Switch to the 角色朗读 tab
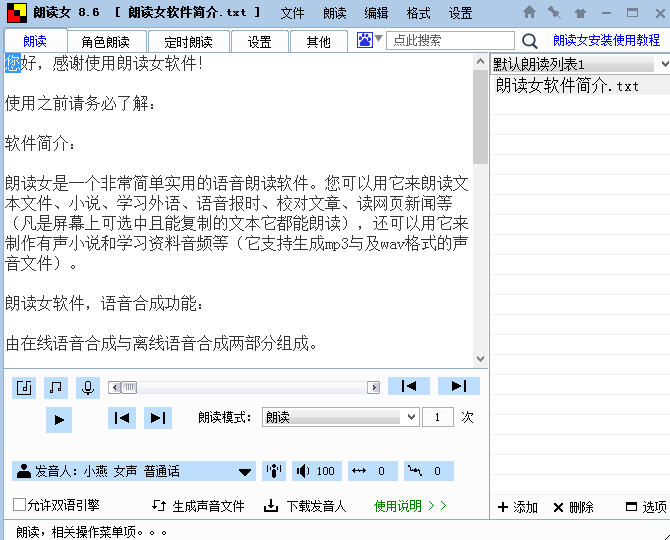The width and height of the screenshot is (670, 540). [107, 41]
